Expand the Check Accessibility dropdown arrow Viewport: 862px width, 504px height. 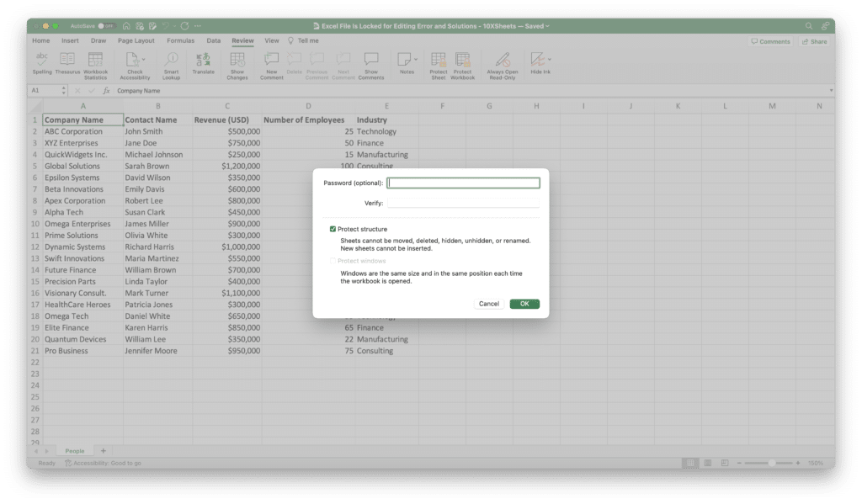(x=143, y=60)
